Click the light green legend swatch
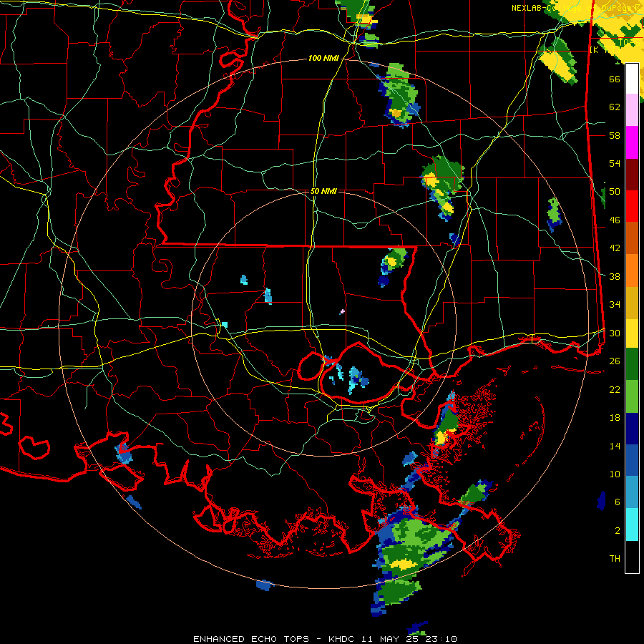The height and width of the screenshot is (644, 644). pos(632,396)
